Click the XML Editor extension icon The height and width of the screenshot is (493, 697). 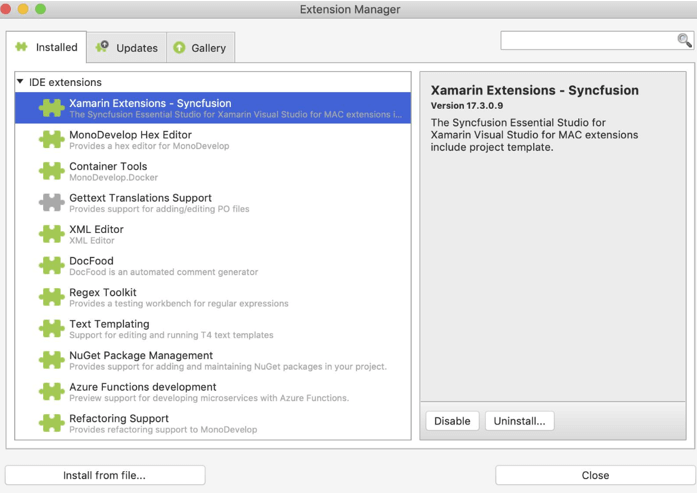(51, 234)
